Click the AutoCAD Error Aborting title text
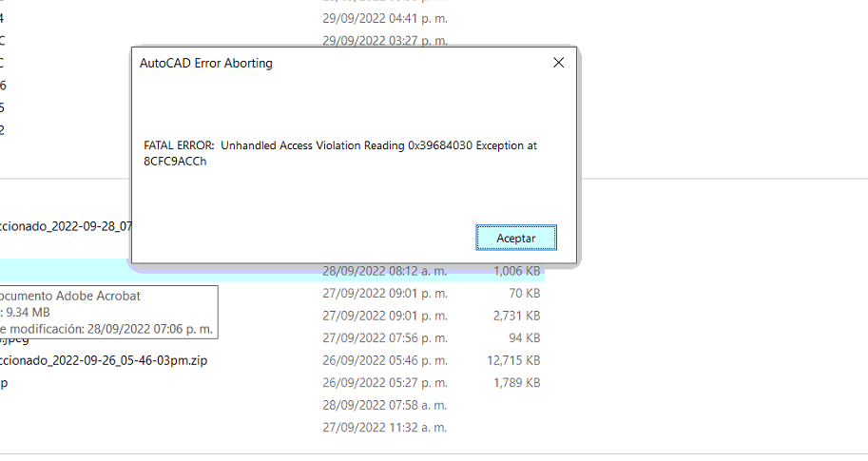 [x=206, y=63]
